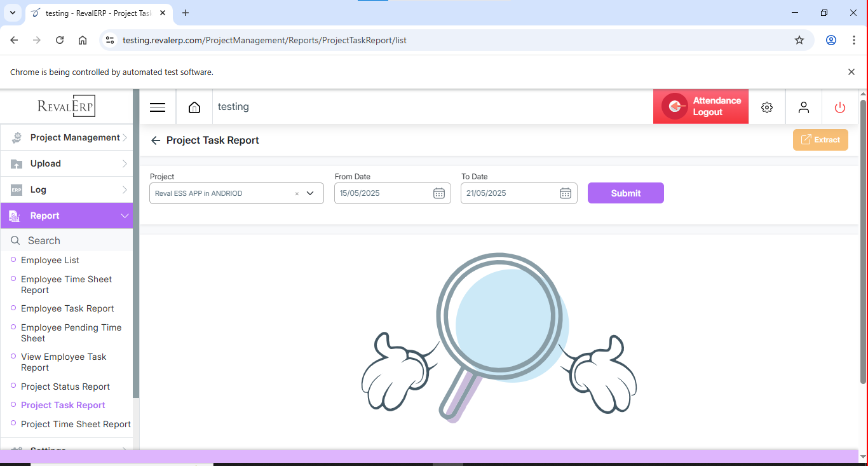This screenshot has height=466, width=868.
Task: Open the From Date calendar icon
Action: 438,193
